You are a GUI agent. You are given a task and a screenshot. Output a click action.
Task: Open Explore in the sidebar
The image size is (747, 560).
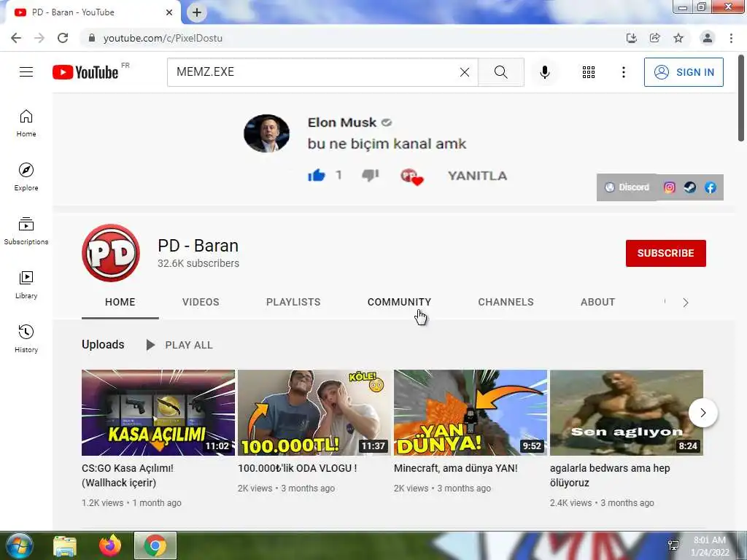(26, 177)
